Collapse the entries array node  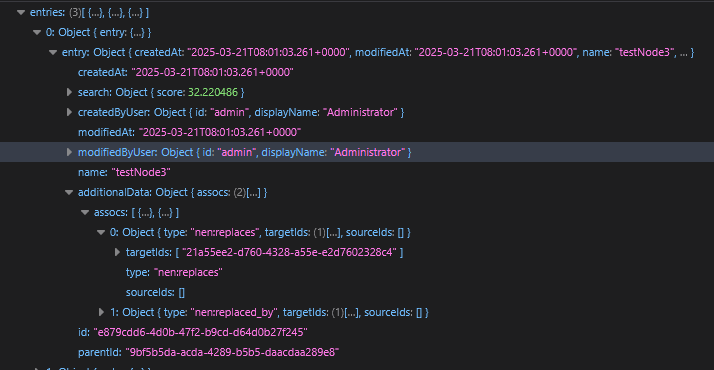[21, 12]
